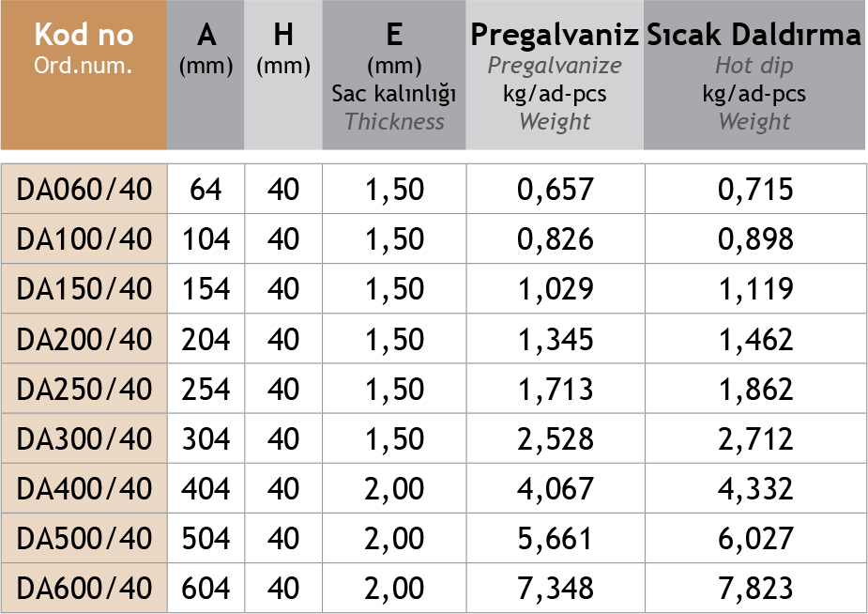Choose order code DA200/40

coord(84,339)
